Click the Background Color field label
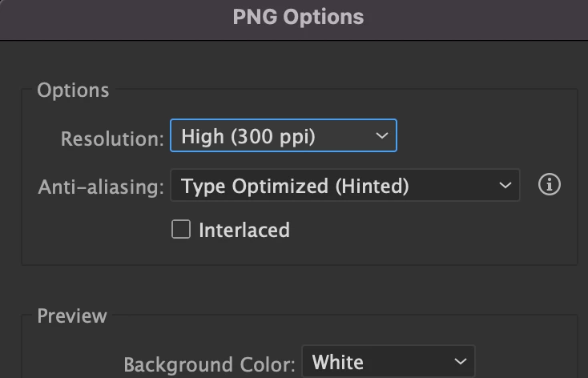Image resolution: width=588 pixels, height=378 pixels. pos(210,364)
